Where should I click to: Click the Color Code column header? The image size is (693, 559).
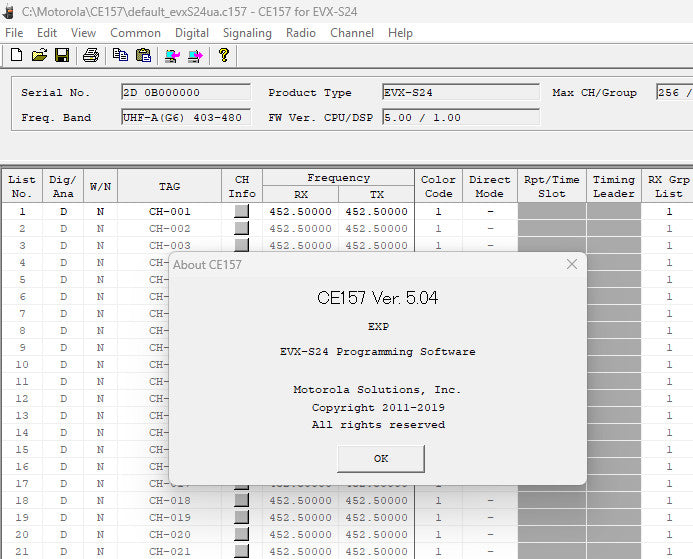coord(438,186)
